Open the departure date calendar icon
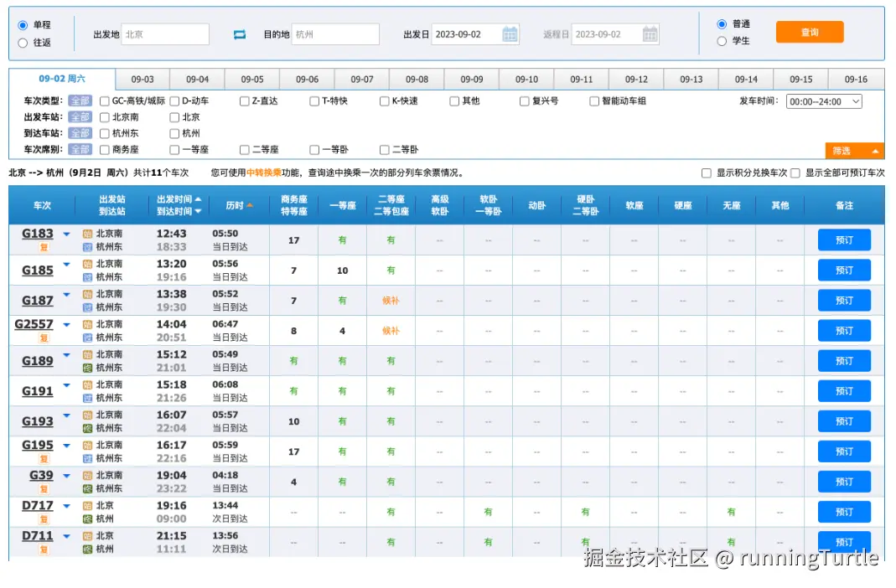Screen dimensions: 896x588 pos(510,34)
